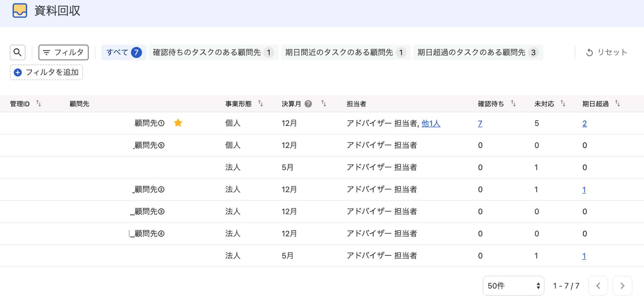Image resolution: width=644 pixels, height=302 pixels.
Task: Click the 1 - 7 / 7 page indicator
Action: pyautogui.click(x=566, y=286)
